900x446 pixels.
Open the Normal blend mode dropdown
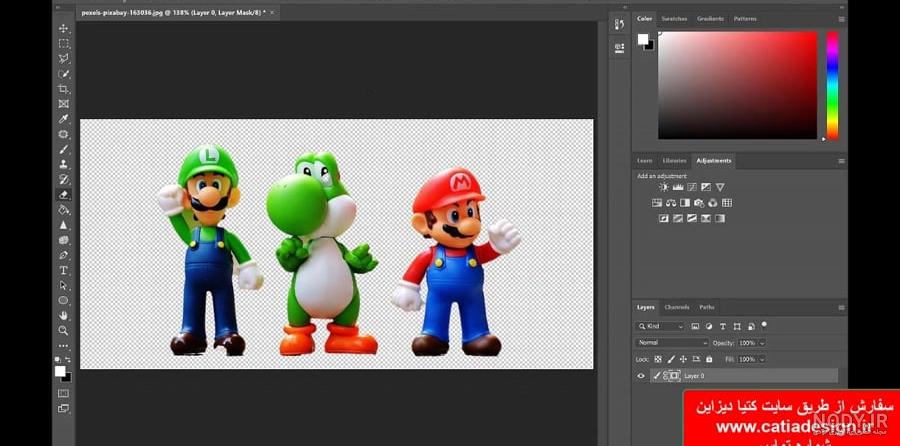tap(672, 343)
